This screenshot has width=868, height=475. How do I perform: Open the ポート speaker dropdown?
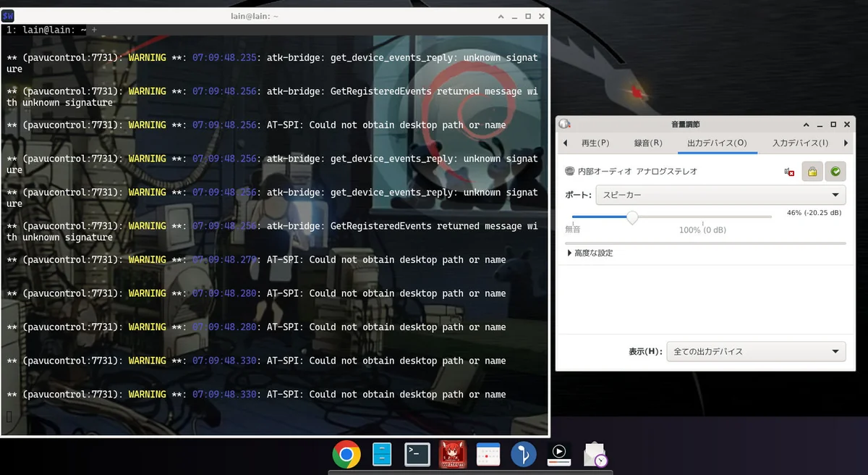720,195
